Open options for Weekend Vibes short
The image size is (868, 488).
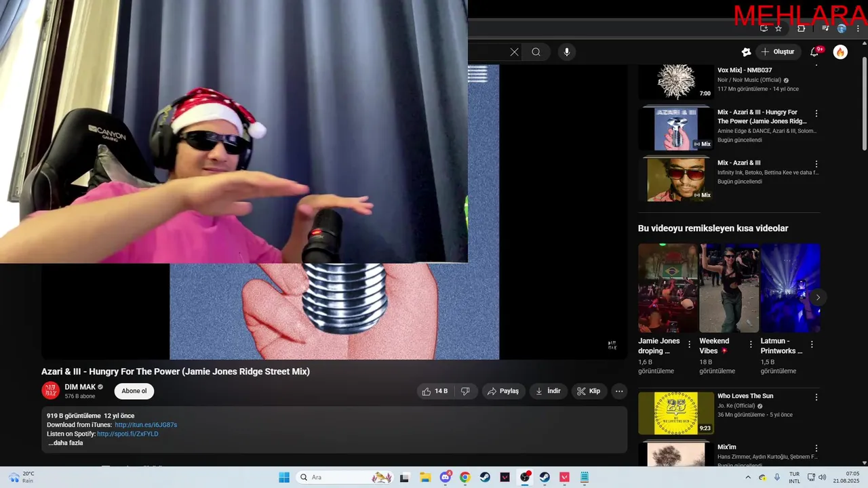(x=751, y=344)
